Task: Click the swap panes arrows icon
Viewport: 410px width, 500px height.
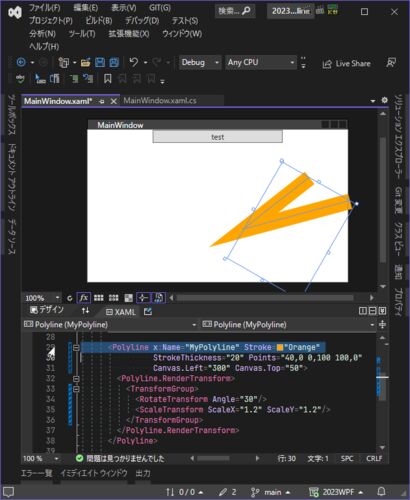Action: 85,311
